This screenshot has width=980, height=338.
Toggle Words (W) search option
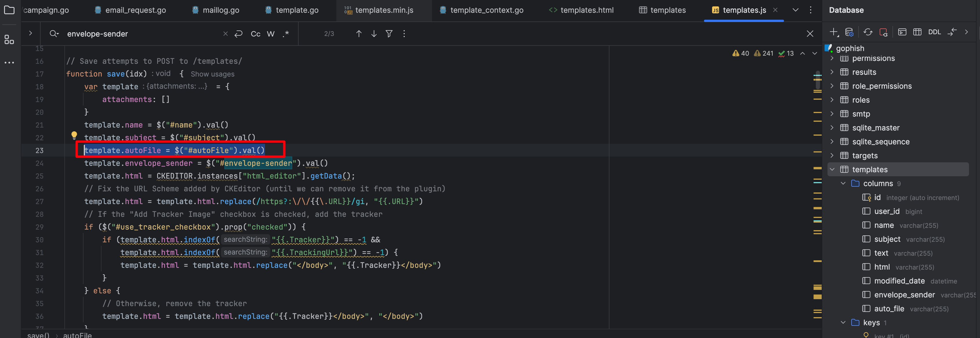click(271, 34)
